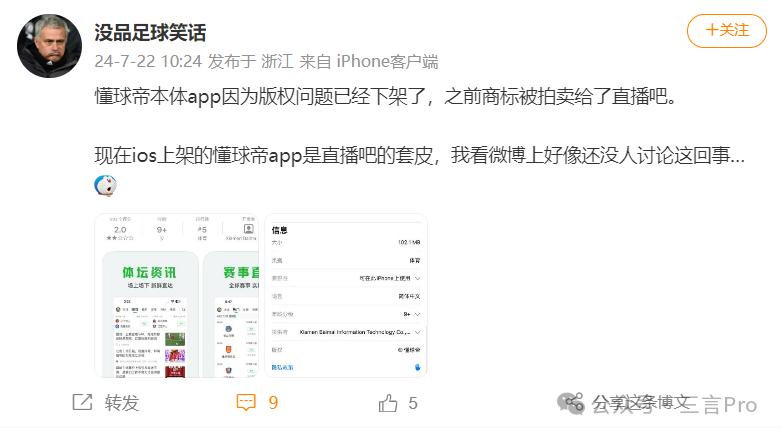This screenshot has width=782, height=435.
Task: Open the 没品足球笑话 profile avatar
Action: point(49,46)
